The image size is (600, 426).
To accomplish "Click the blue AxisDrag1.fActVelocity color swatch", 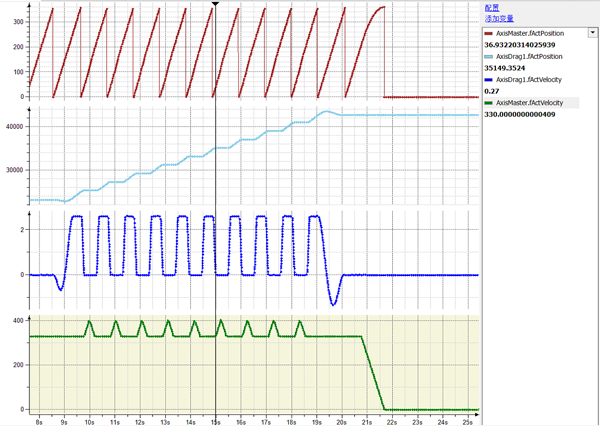I will point(490,80).
